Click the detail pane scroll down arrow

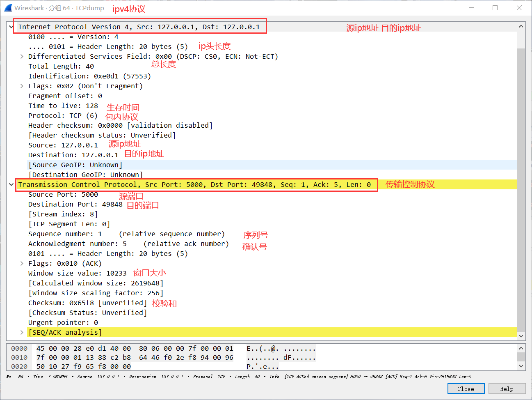tap(521, 336)
